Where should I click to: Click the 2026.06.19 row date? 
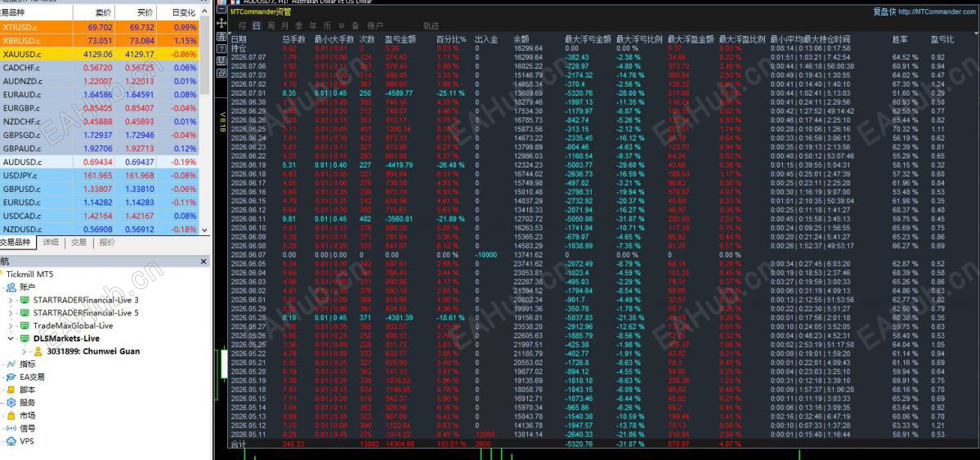[x=248, y=164]
